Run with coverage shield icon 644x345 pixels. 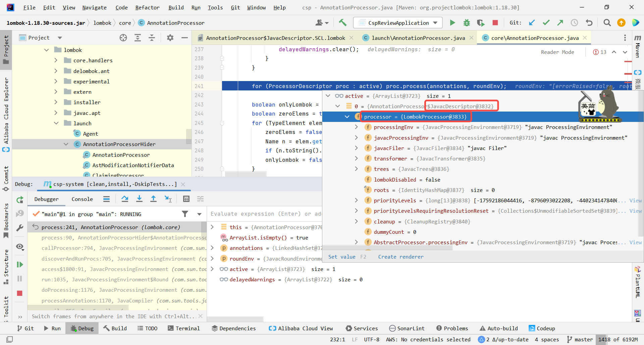(481, 22)
